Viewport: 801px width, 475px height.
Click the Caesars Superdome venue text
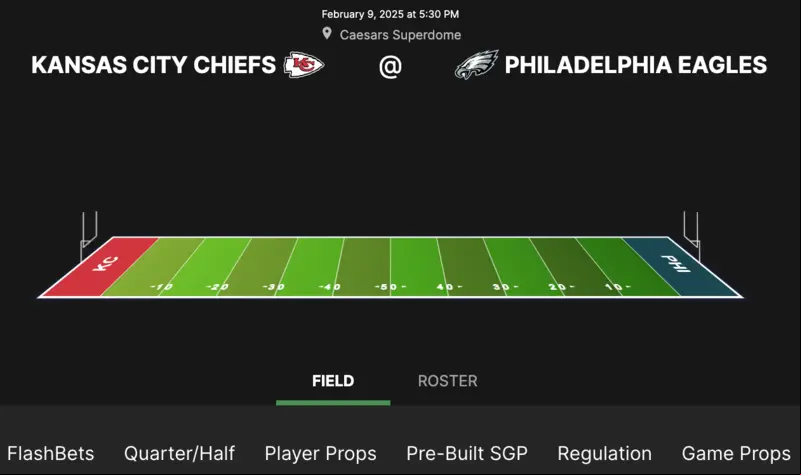400,35
